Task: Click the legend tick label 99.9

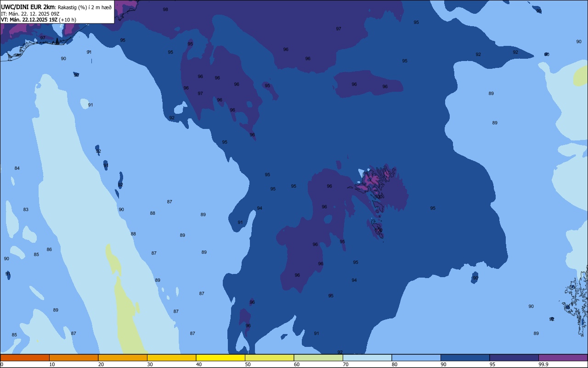Action: [x=543, y=364]
